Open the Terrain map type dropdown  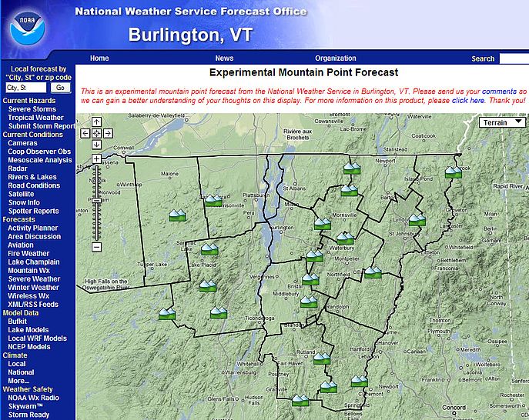502,122
